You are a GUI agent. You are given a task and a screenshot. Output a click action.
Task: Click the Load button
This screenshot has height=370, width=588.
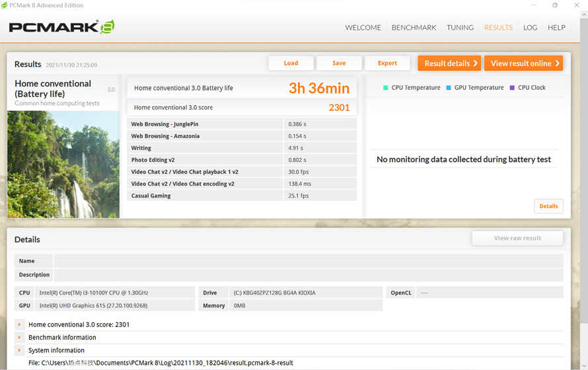pos(291,63)
